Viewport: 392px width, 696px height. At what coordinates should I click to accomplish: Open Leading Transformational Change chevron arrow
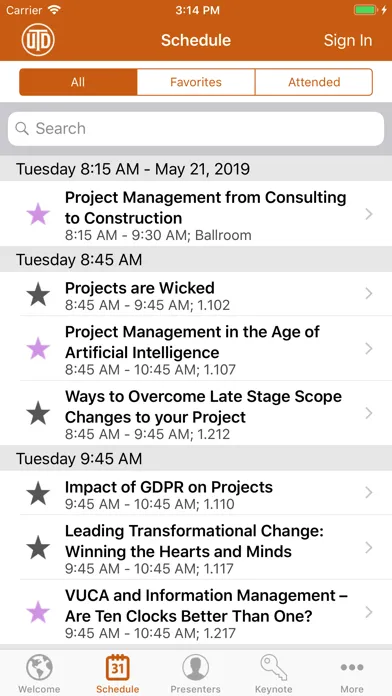[368, 548]
